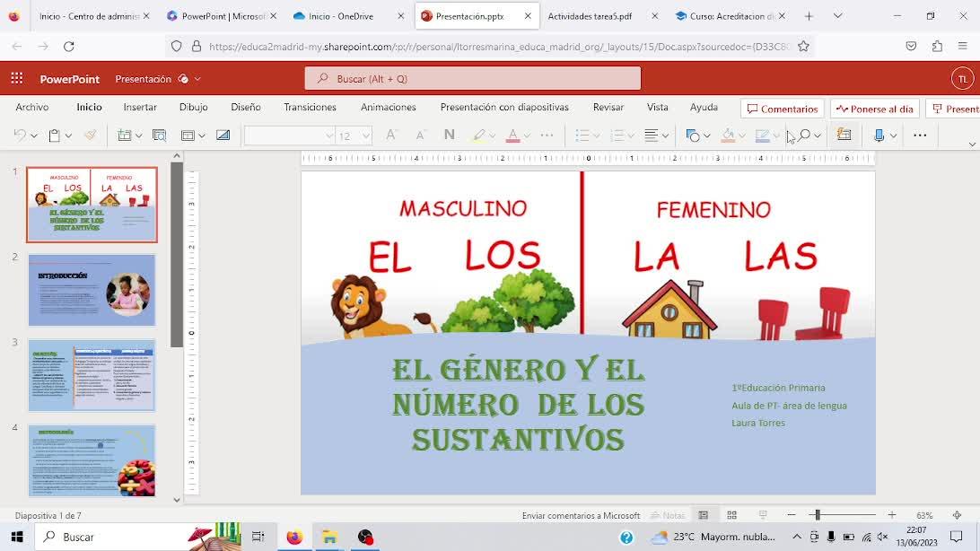Image resolution: width=980 pixels, height=551 pixels.
Task: Open the font size dropdown
Action: 365,136
